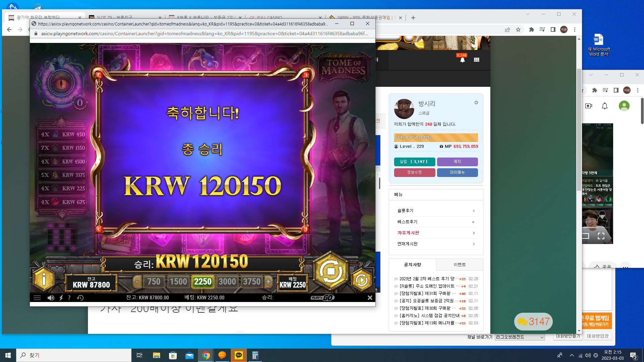
Task: Open the 새 Microsoft Word 문서 desktop icon
Action: (x=599, y=45)
